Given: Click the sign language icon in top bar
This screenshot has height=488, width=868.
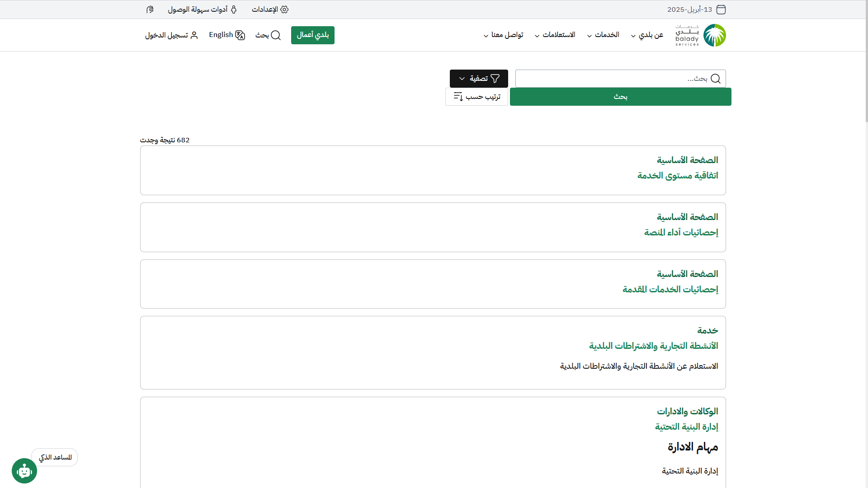Looking at the screenshot, I should coord(150,9).
